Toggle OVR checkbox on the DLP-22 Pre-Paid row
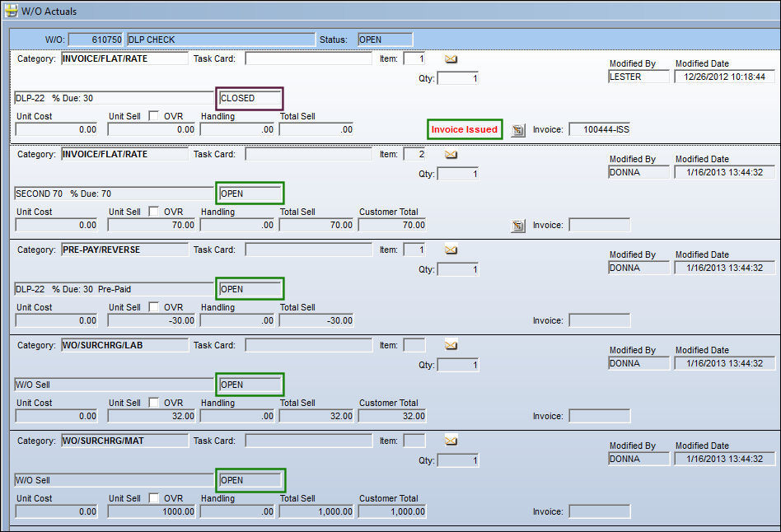The width and height of the screenshot is (781, 532). click(x=154, y=307)
